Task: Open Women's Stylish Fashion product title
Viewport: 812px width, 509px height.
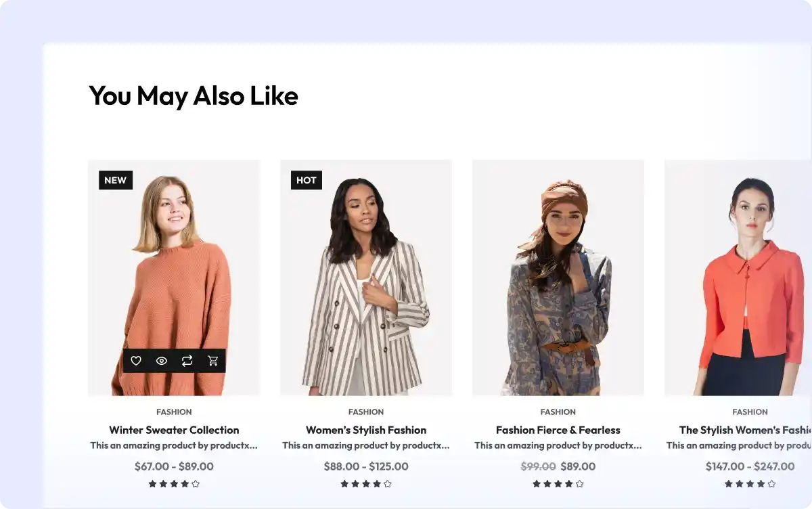Action: click(366, 430)
